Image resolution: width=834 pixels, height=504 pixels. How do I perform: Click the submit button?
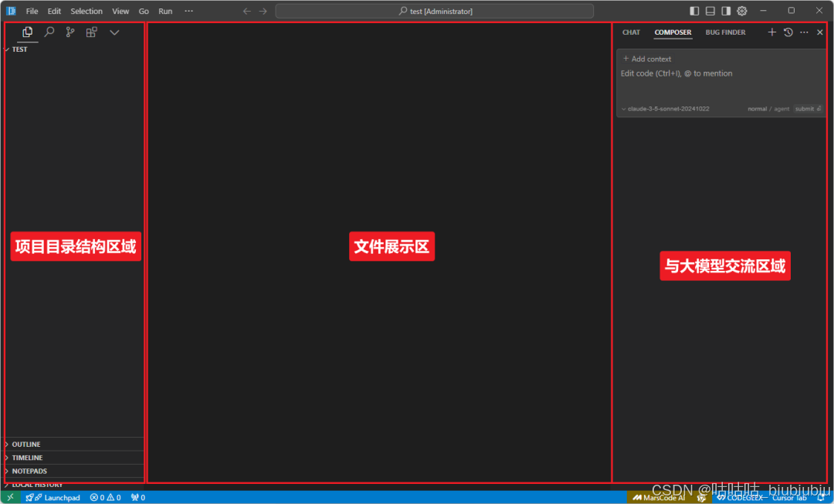coord(808,109)
